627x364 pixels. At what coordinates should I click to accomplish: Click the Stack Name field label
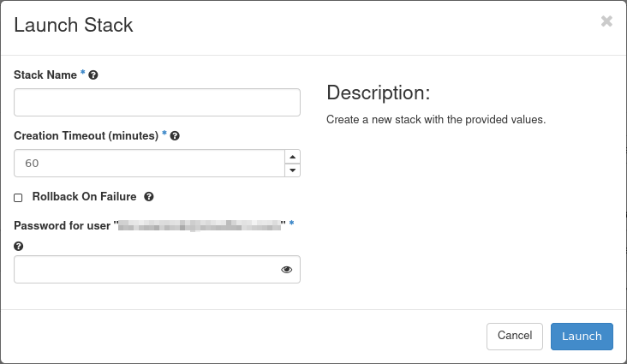tap(45, 75)
